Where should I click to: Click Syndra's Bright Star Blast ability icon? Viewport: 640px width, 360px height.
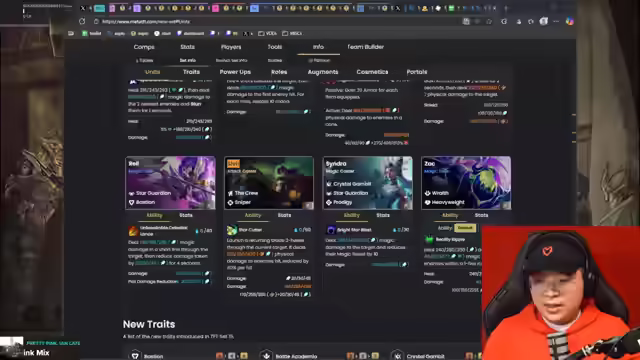pos(331,230)
